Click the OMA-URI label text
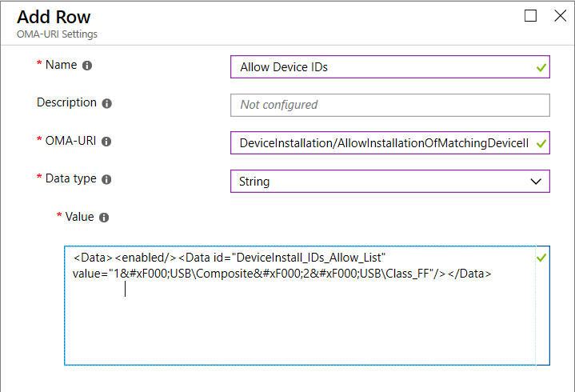This screenshot has width=575, height=392. coord(71,141)
